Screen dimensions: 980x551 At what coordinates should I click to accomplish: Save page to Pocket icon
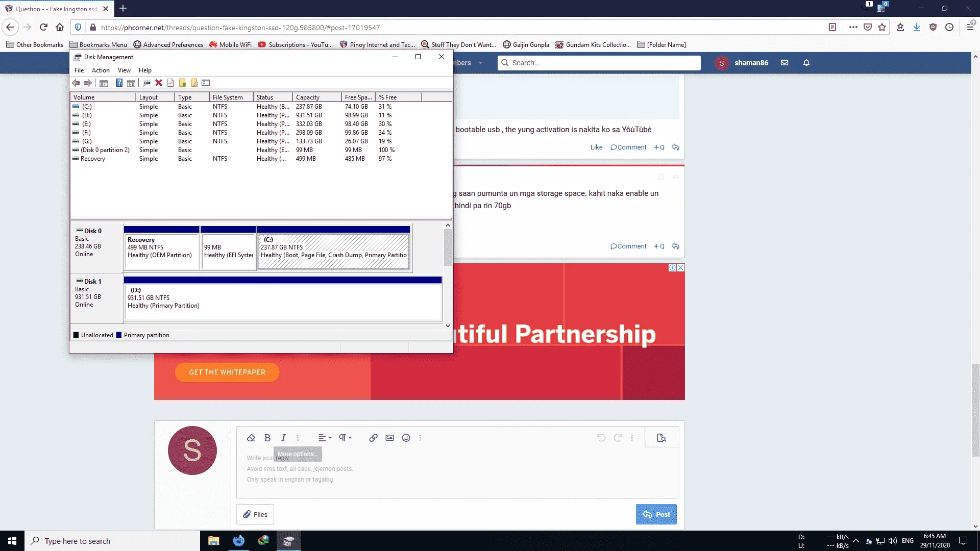coord(868,28)
